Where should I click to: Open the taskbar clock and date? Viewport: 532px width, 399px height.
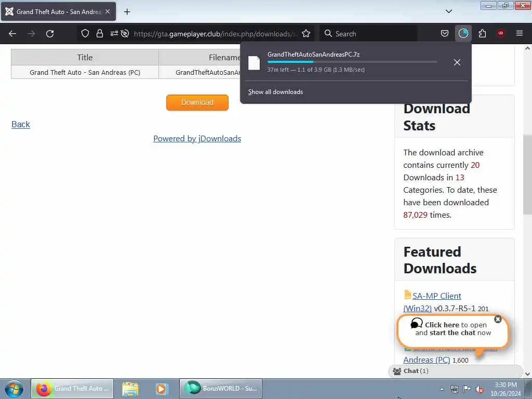tap(506, 389)
